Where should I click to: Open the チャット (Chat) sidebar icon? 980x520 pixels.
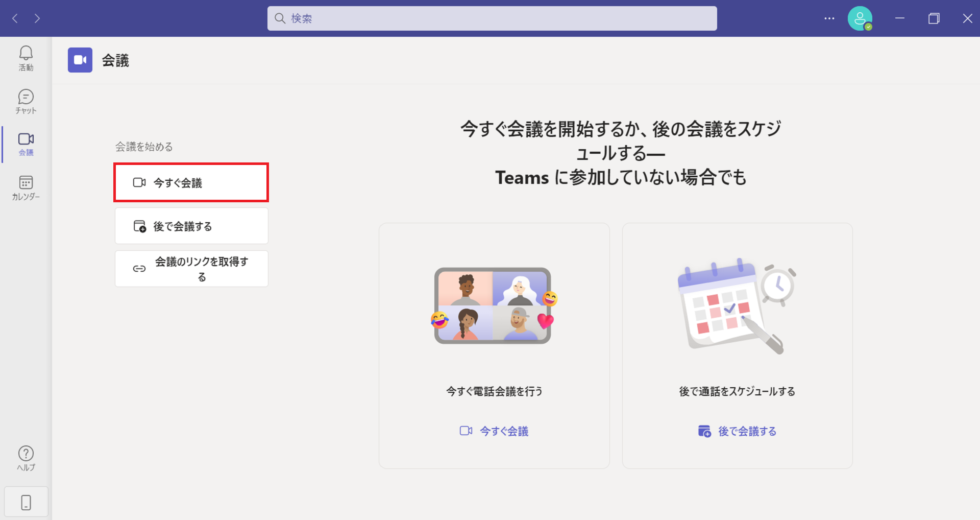26,102
